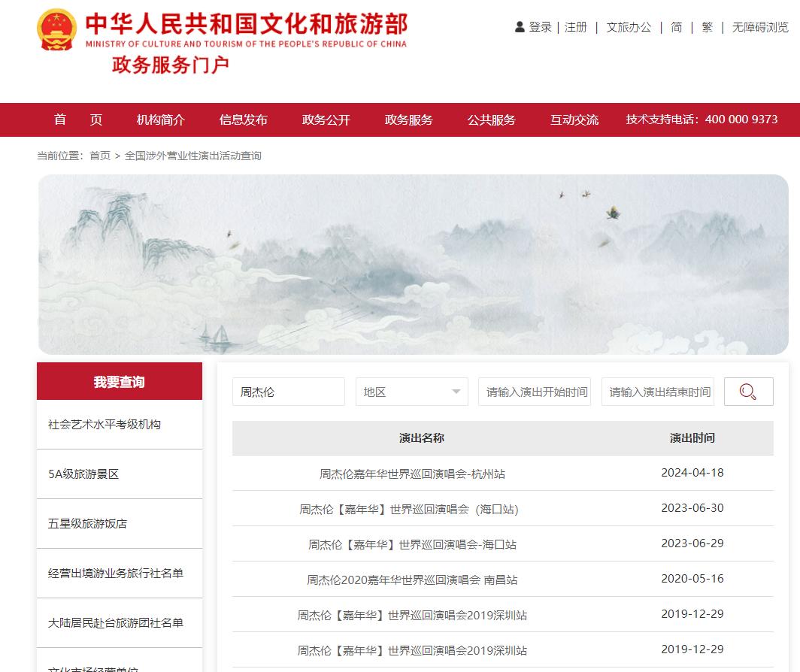Click the 登录 login link
The image size is (800, 672).
pyautogui.click(x=541, y=27)
